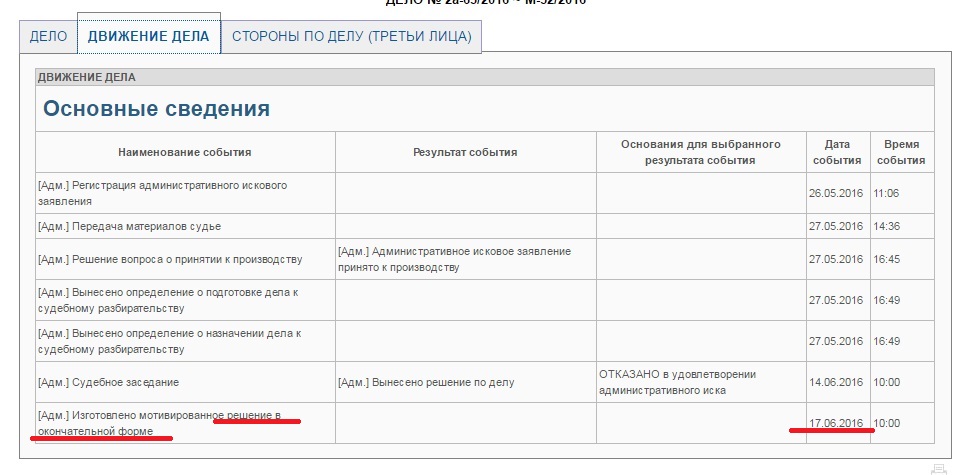
Task: Select the Передача материалов судье event
Action: point(128,226)
